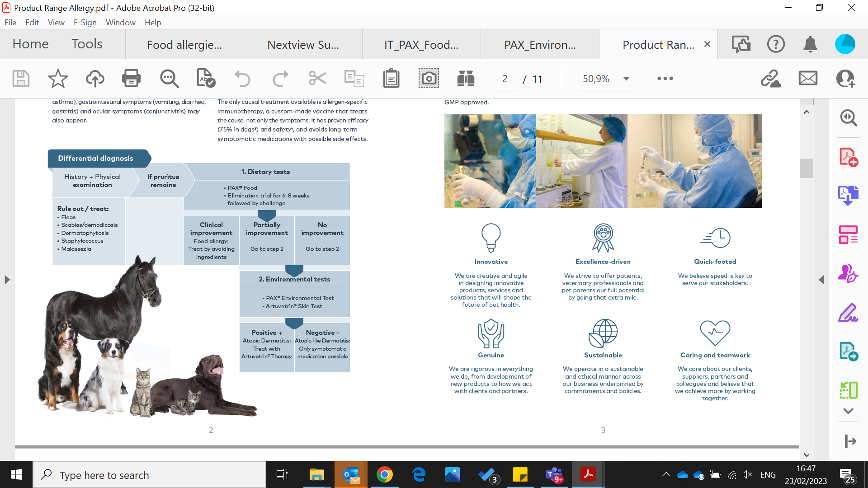
Task: Click the notifications bell icon
Action: pos(810,44)
